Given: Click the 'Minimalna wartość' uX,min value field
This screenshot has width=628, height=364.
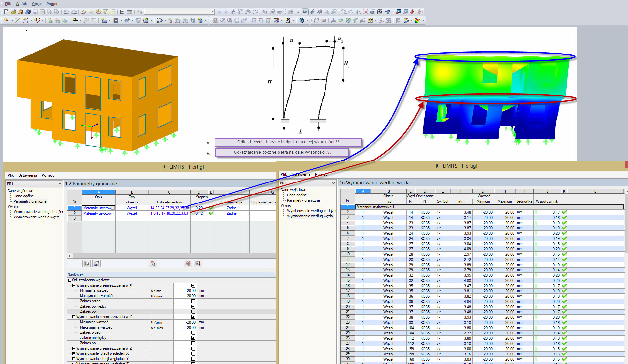Looking at the screenshot, I should (x=185, y=291).
